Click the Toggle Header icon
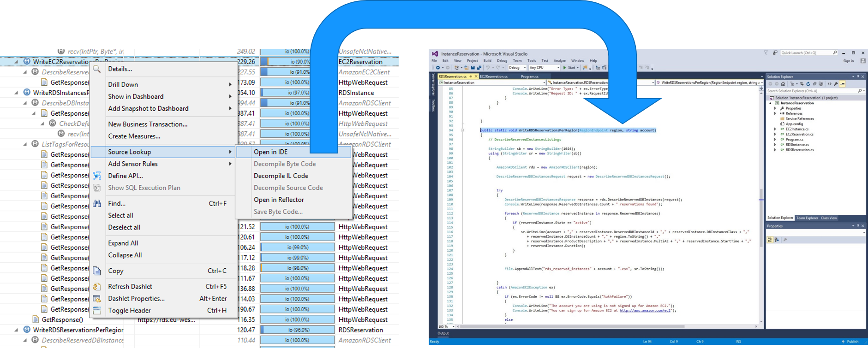This screenshot has width=868, height=348. coord(97,310)
